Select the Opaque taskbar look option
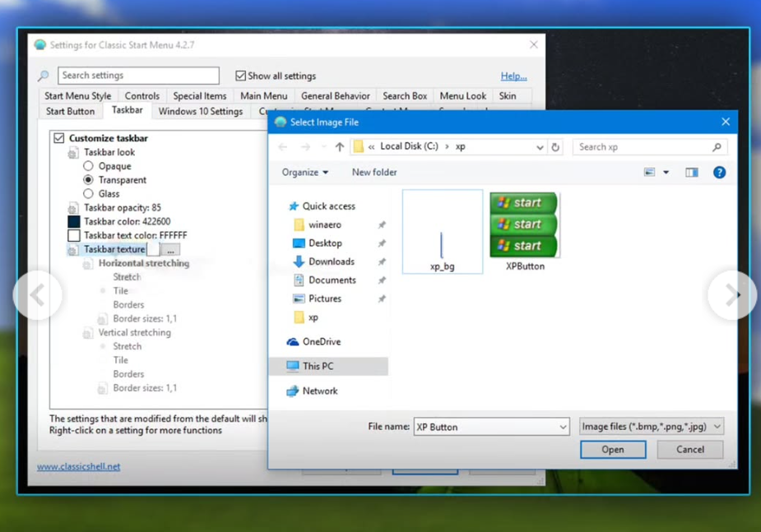Image resolution: width=761 pixels, height=532 pixels. click(x=88, y=166)
